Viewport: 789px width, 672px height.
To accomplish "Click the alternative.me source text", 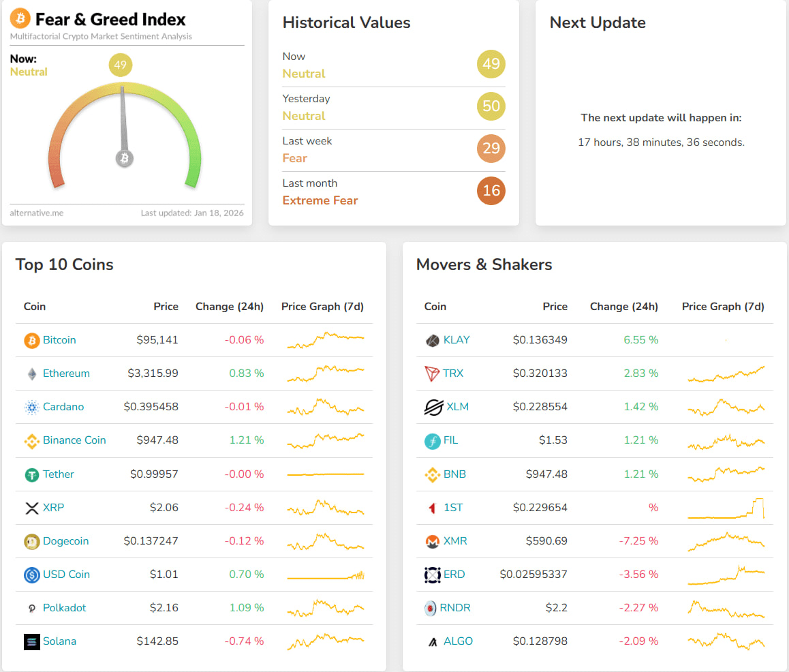I will (37, 213).
